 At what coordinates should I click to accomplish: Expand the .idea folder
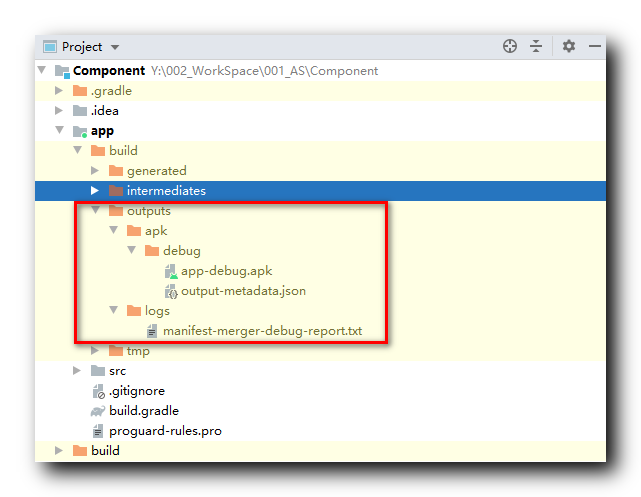pos(59,110)
